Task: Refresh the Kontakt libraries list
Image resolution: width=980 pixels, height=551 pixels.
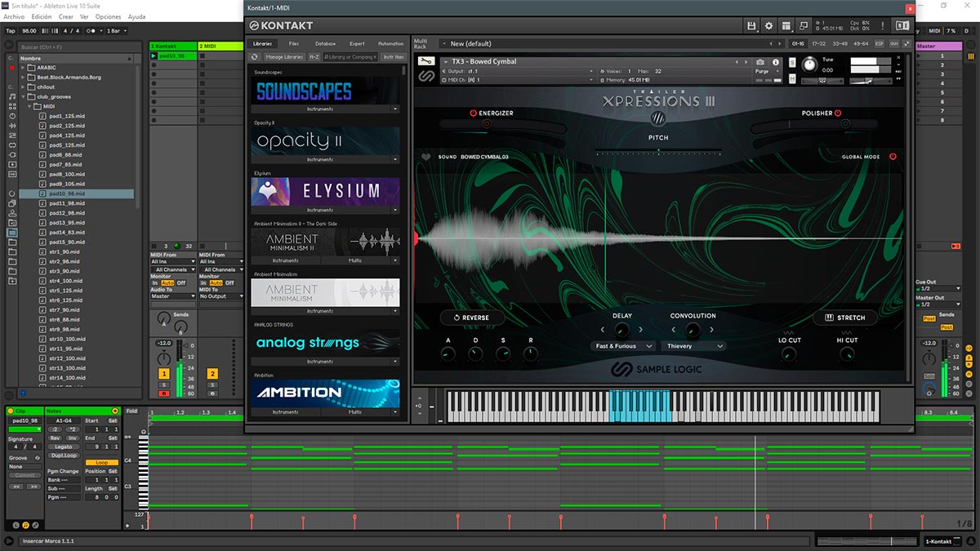Action: click(x=255, y=57)
